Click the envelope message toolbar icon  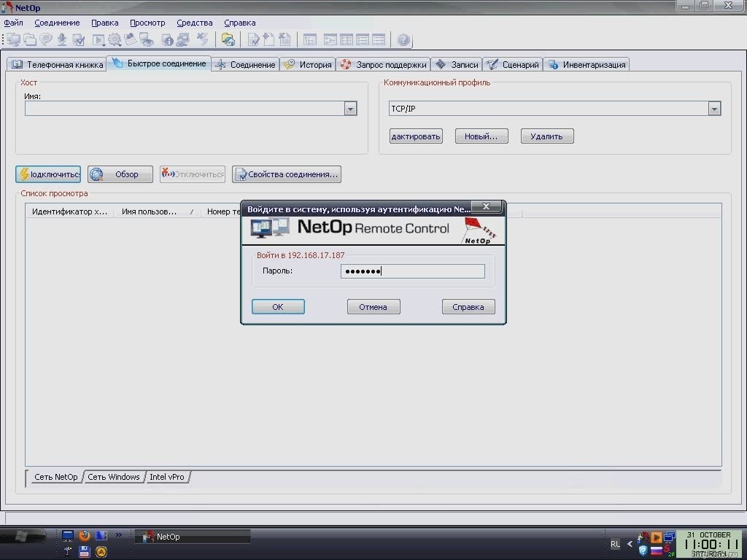pos(130,40)
